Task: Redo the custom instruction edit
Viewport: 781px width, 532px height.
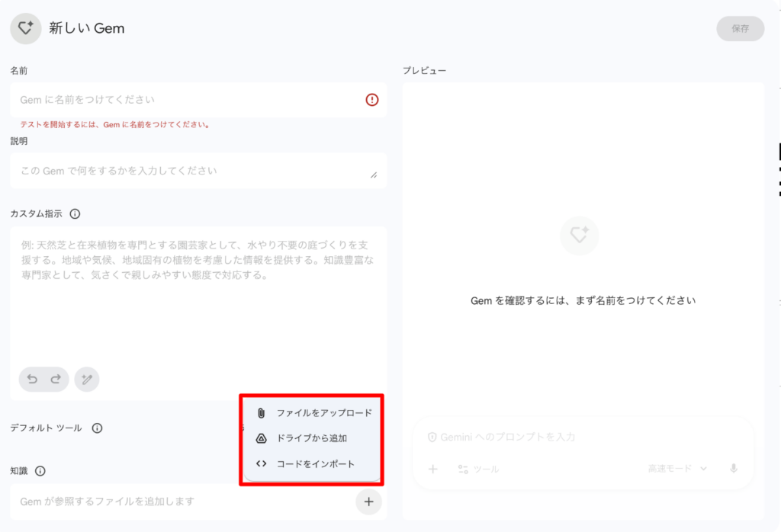Action: [56, 379]
